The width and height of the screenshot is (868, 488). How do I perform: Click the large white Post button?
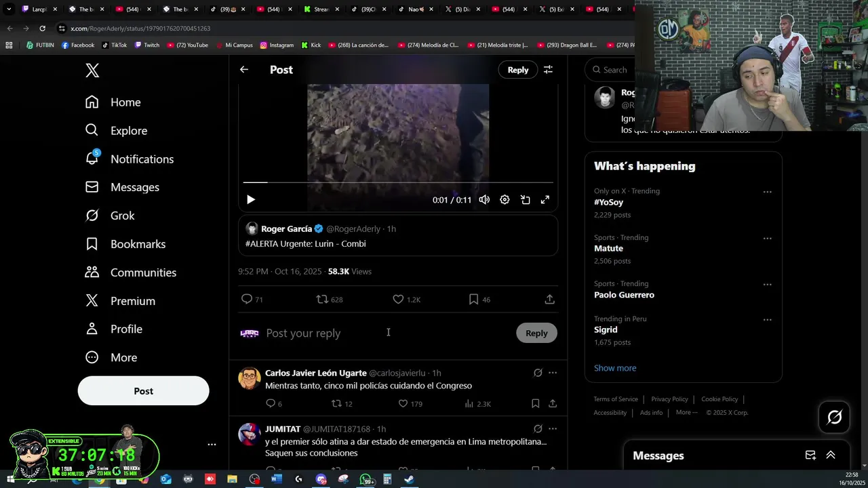pyautogui.click(x=143, y=391)
